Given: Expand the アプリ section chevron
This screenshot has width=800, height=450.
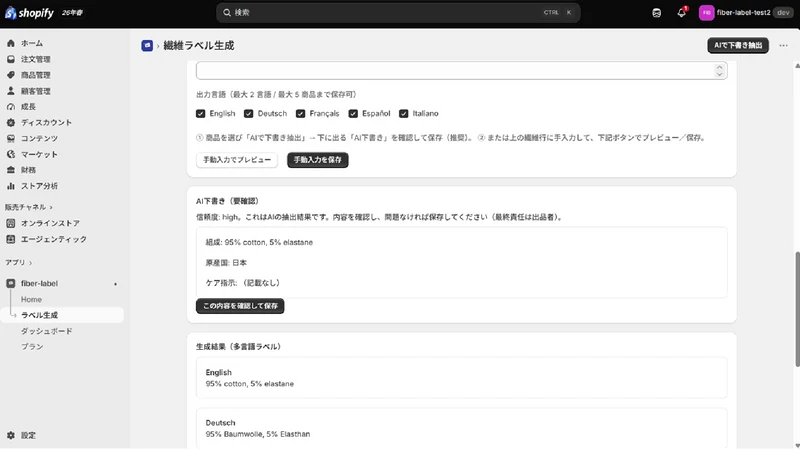Looking at the screenshot, I should 30,263.
